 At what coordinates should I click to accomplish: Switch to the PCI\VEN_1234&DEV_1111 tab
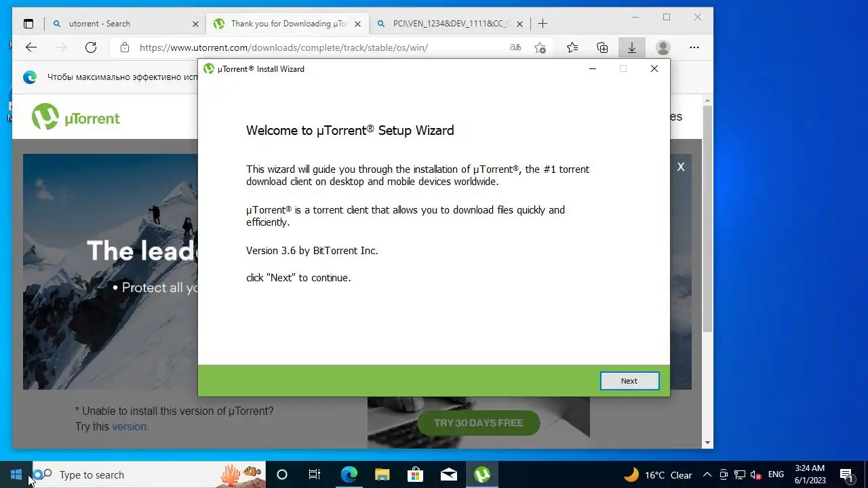coord(451,24)
